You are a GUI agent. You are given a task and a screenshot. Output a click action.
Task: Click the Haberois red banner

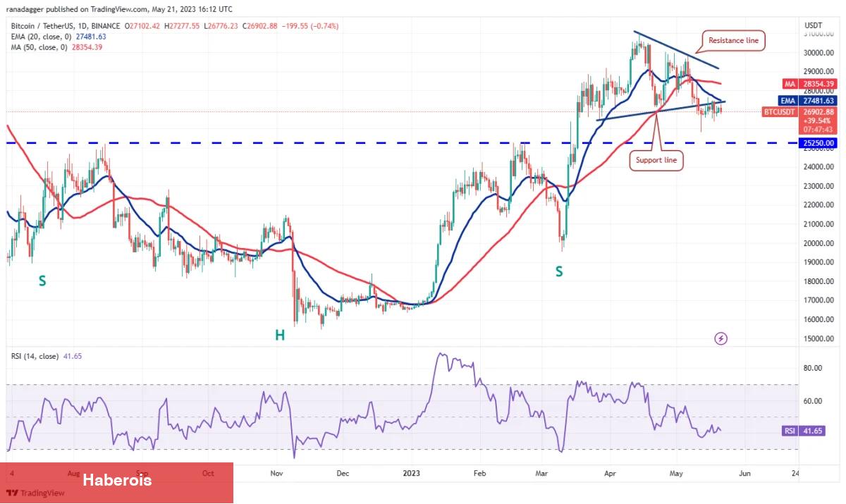(116, 482)
